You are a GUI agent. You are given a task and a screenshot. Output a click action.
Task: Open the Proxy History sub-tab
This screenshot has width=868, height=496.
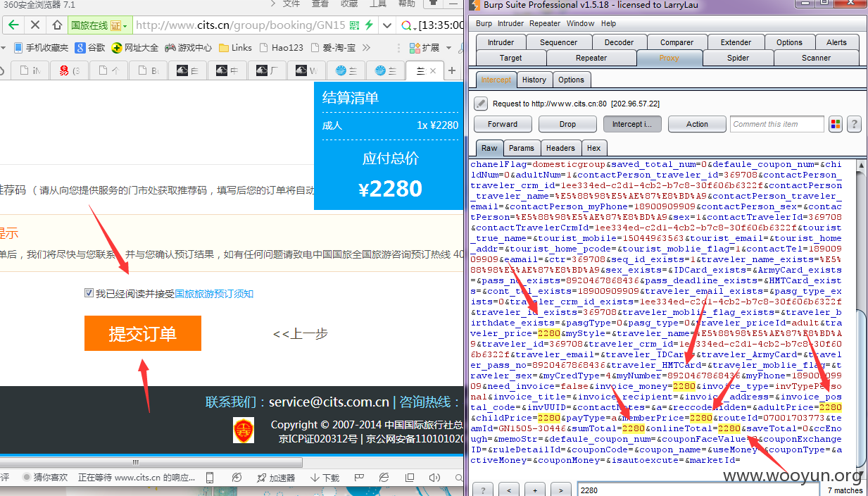534,80
